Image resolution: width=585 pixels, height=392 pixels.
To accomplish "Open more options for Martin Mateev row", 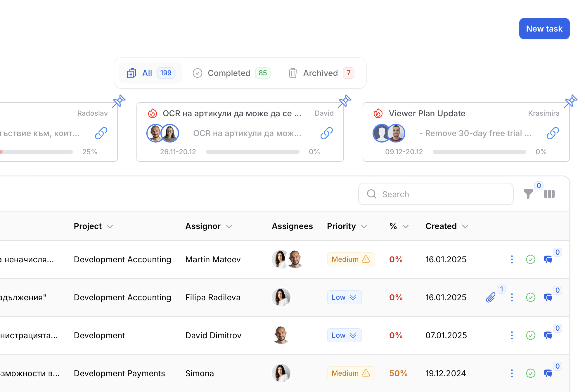I will coord(512,259).
